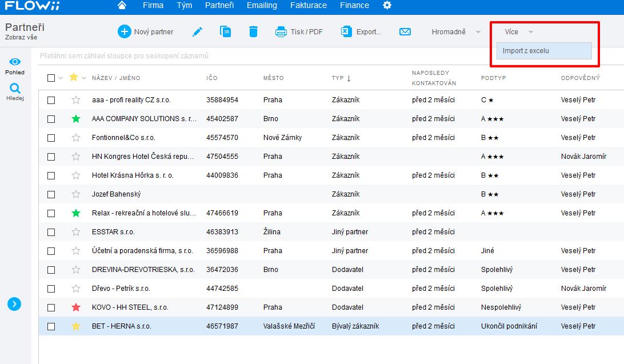The image size is (624, 364).
Task: Open the star filter header dropdown arrow
Action: tap(84, 78)
